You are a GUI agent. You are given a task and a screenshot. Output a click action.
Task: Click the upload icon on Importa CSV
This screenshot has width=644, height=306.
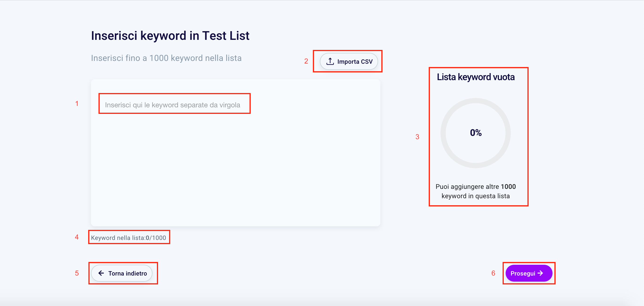[x=330, y=61]
